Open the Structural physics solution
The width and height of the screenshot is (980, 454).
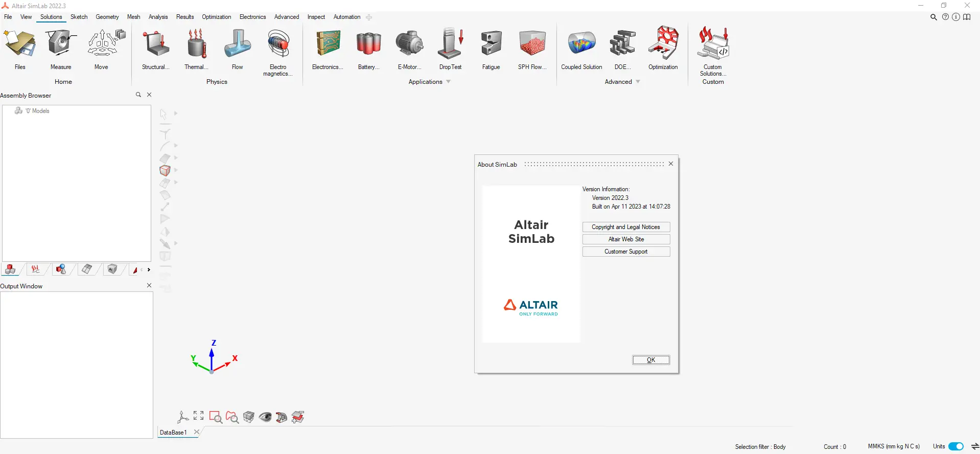156,49
